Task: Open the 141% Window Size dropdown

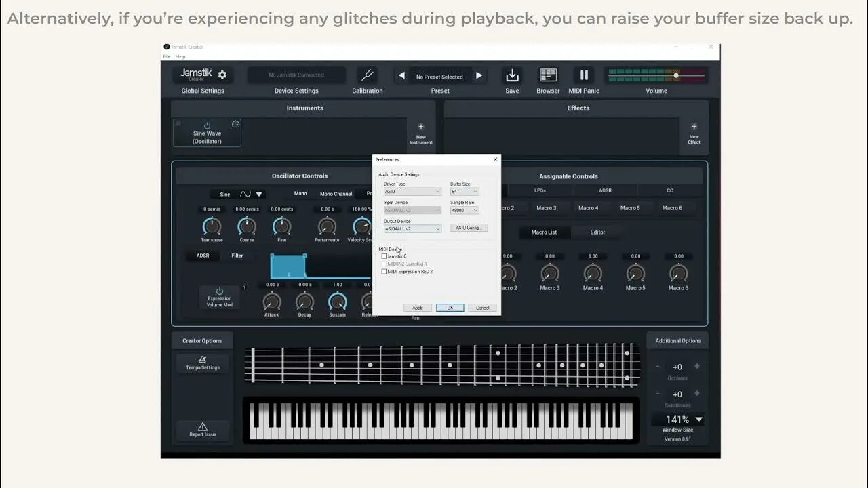Action: tap(677, 420)
